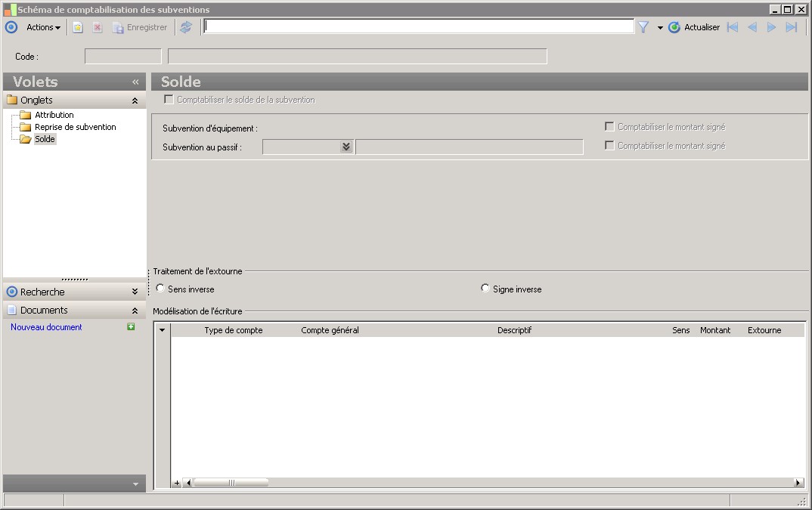
Task: Select the Signe inverse radio button
Action: click(485, 288)
